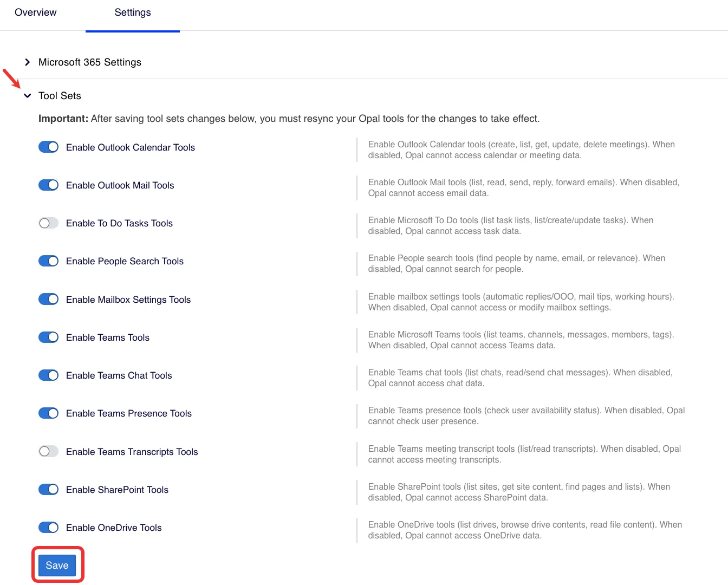Click the Save button
This screenshot has width=728, height=585.
click(57, 565)
